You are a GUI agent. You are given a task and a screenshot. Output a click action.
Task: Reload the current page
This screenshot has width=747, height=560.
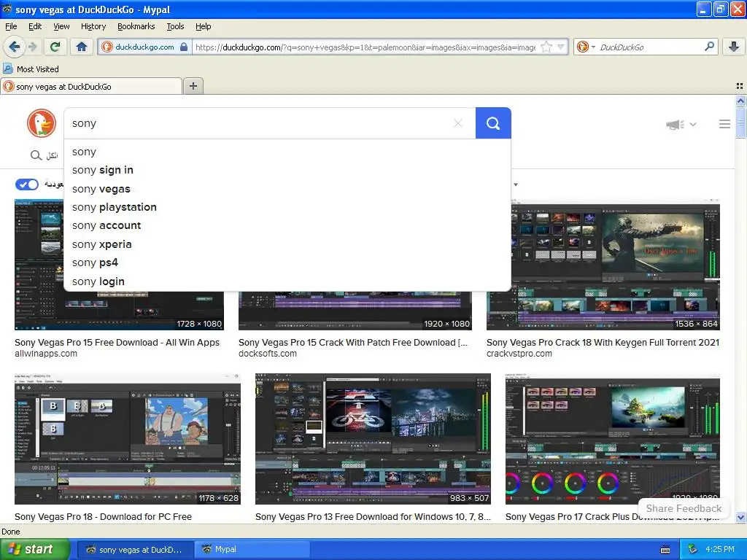coord(55,47)
